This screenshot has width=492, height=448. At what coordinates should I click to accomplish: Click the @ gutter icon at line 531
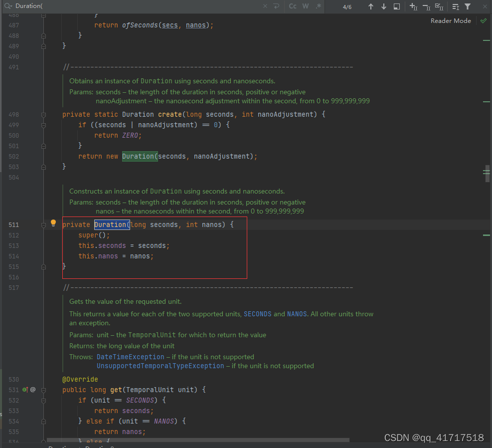33,390
